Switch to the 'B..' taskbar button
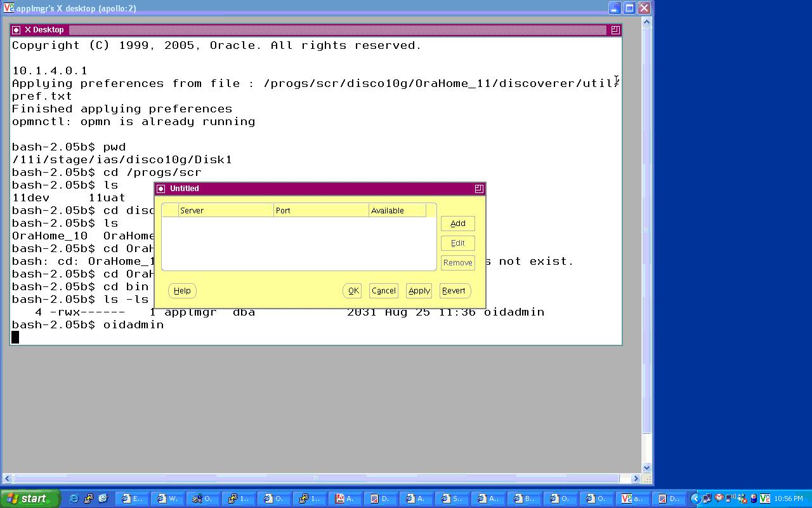 click(524, 498)
